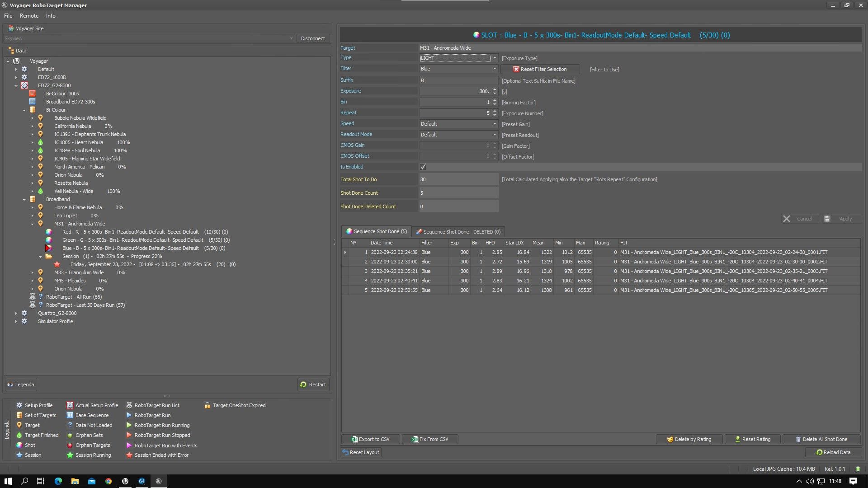The image size is (868, 488).
Task: Click the finished-target icon for Veil Nebula - Wide
Action: (41, 191)
